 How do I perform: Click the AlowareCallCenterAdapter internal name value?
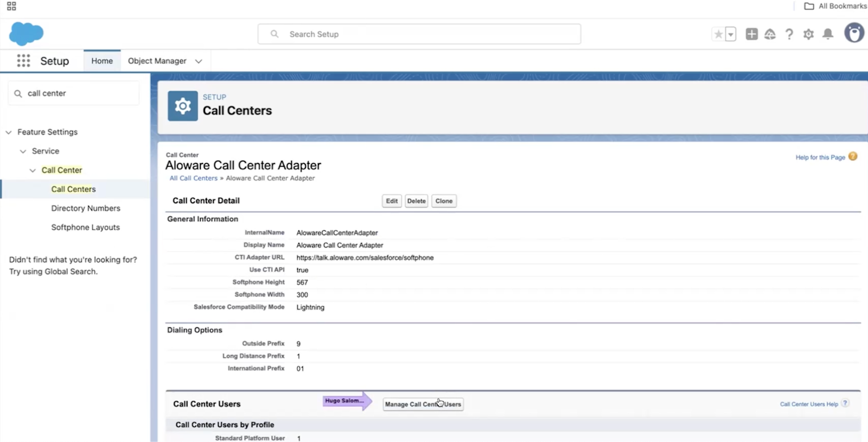point(337,232)
